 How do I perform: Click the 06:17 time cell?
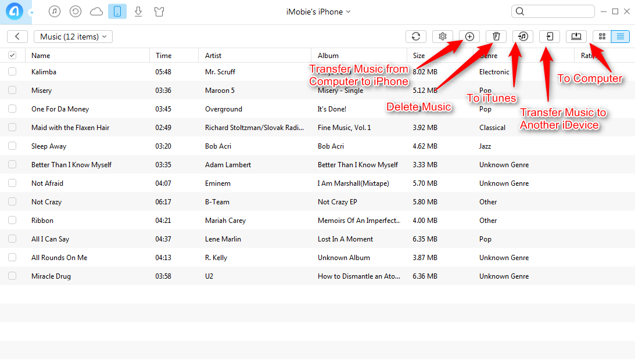pyautogui.click(x=163, y=201)
